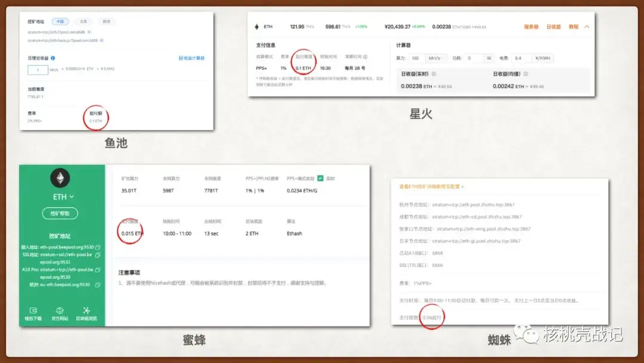Select the eth.pool.zhizhu.top:3867 杭州 address
The width and height of the screenshot is (644, 363).
click(473, 205)
